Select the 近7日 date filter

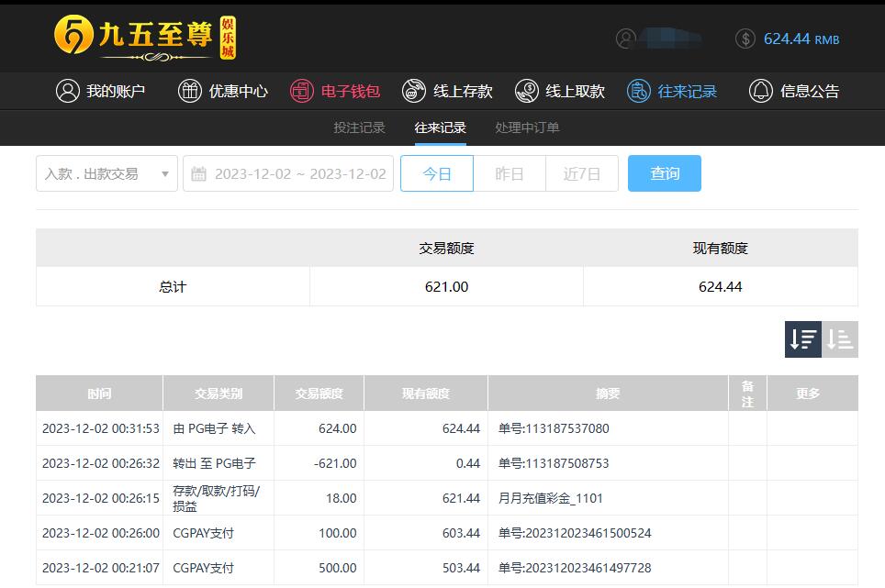tap(582, 173)
